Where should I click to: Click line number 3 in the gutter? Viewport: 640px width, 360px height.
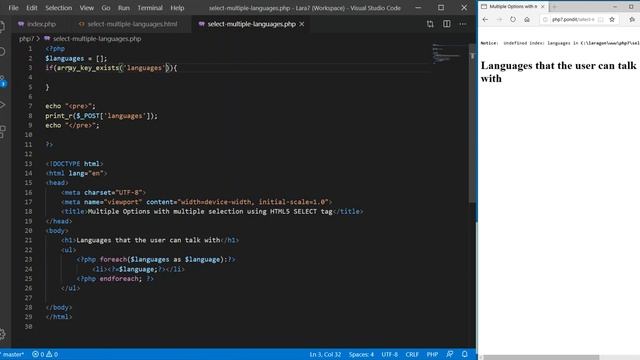pos(30,68)
